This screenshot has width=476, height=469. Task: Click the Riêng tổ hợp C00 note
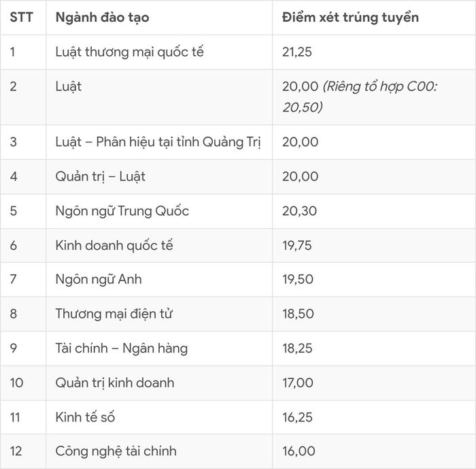pyautogui.click(x=360, y=97)
